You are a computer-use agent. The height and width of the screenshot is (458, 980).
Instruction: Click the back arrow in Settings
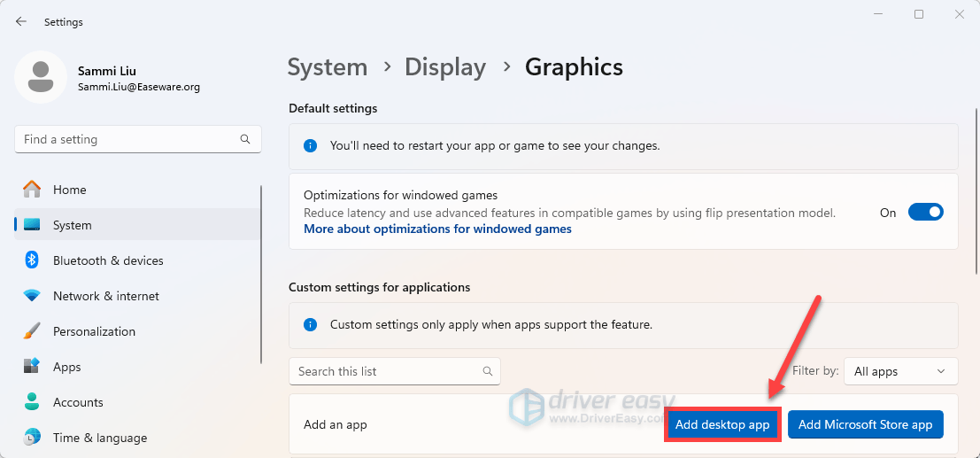tap(21, 21)
